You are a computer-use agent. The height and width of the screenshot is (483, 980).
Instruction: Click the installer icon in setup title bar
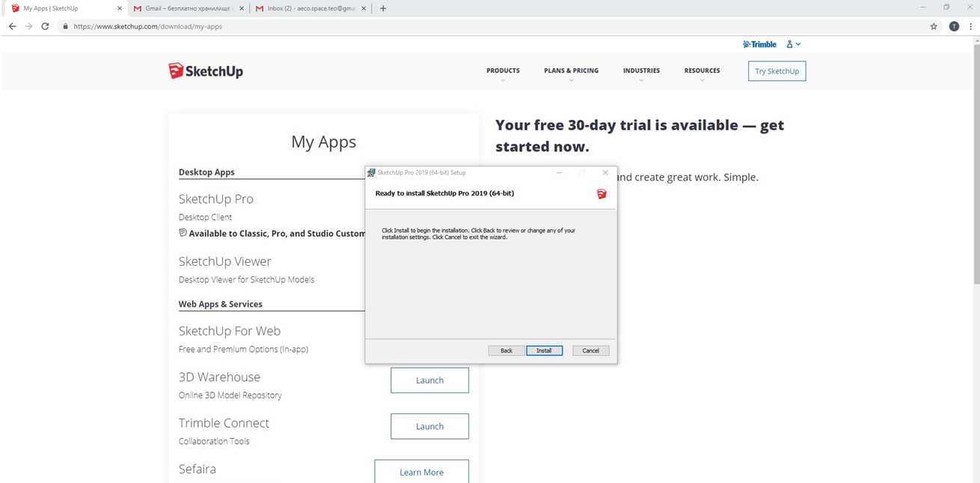pos(372,173)
